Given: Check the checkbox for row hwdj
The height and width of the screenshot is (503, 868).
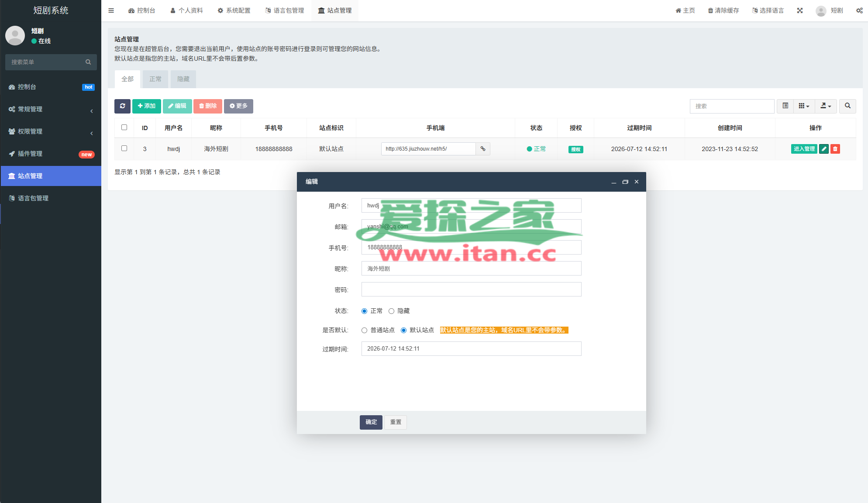Looking at the screenshot, I should tap(124, 148).
